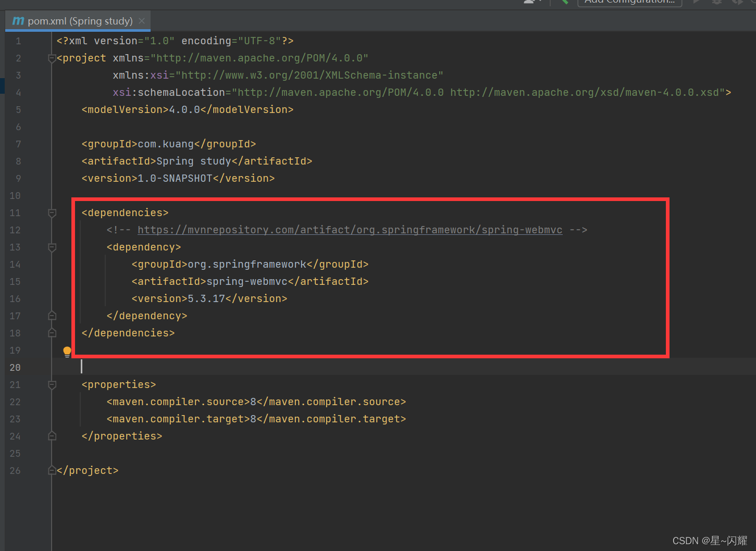Click the version 5.3.17 line

209,298
